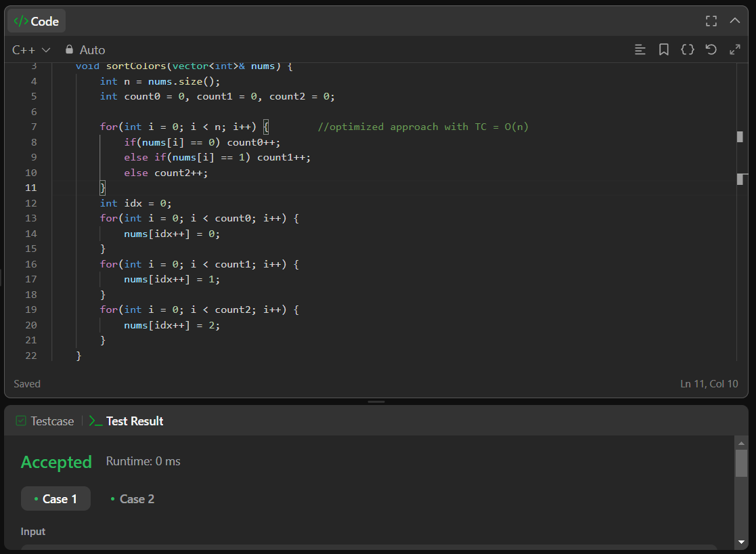Click the panel divider handle between editor and results

coord(376,402)
